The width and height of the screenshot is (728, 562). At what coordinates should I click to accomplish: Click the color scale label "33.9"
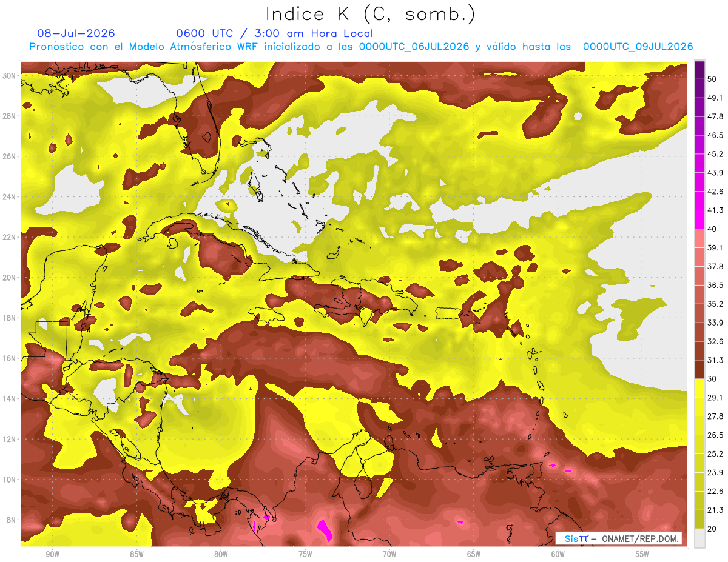coord(715,323)
